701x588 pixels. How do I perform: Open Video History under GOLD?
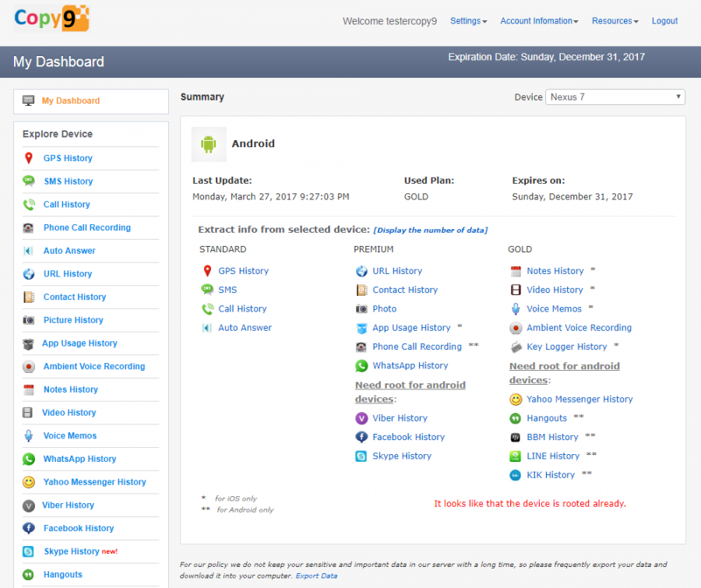tap(555, 290)
